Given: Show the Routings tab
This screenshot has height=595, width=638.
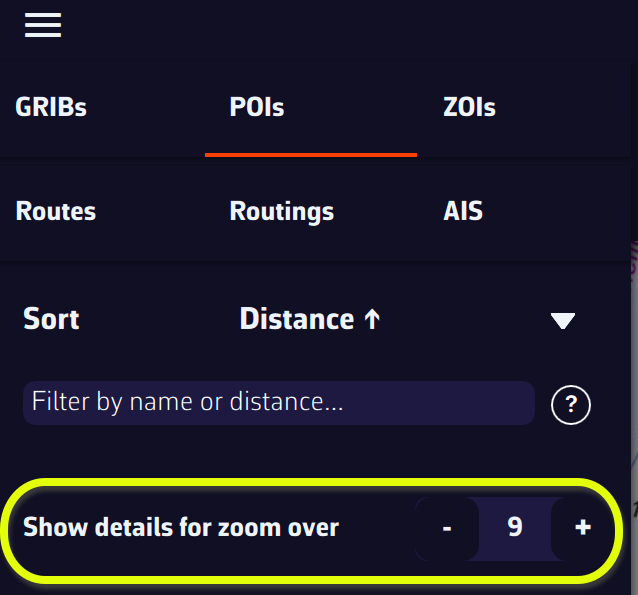Looking at the screenshot, I should pos(282,212).
